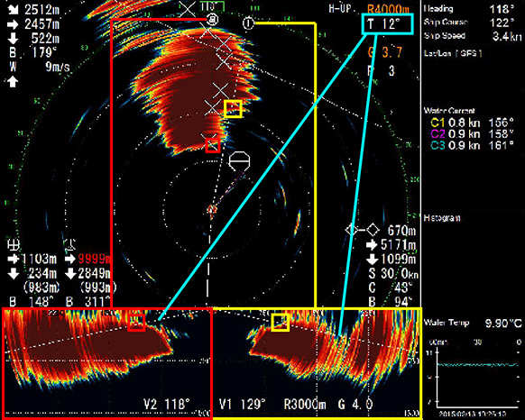The image size is (525, 420).
Task: Click the white up arrow below wind speed
Action: (x=13, y=81)
